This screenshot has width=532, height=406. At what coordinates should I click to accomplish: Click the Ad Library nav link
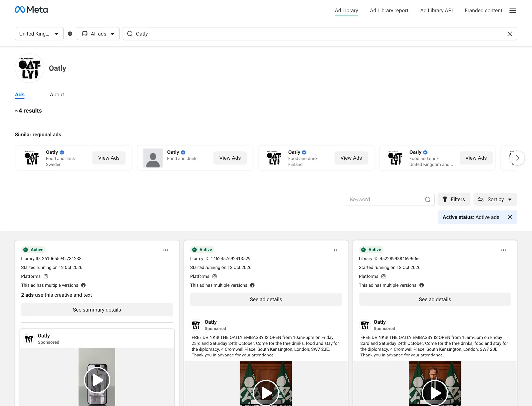tap(346, 10)
